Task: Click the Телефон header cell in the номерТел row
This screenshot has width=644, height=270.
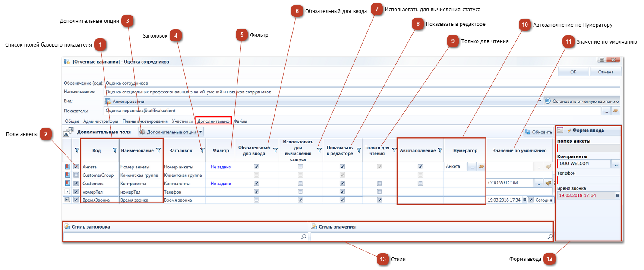Action: click(184, 192)
